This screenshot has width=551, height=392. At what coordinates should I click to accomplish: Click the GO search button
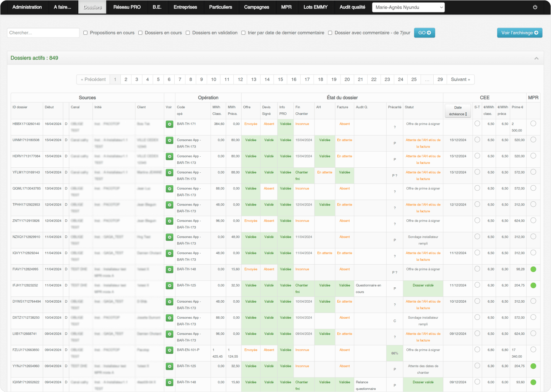tap(424, 33)
